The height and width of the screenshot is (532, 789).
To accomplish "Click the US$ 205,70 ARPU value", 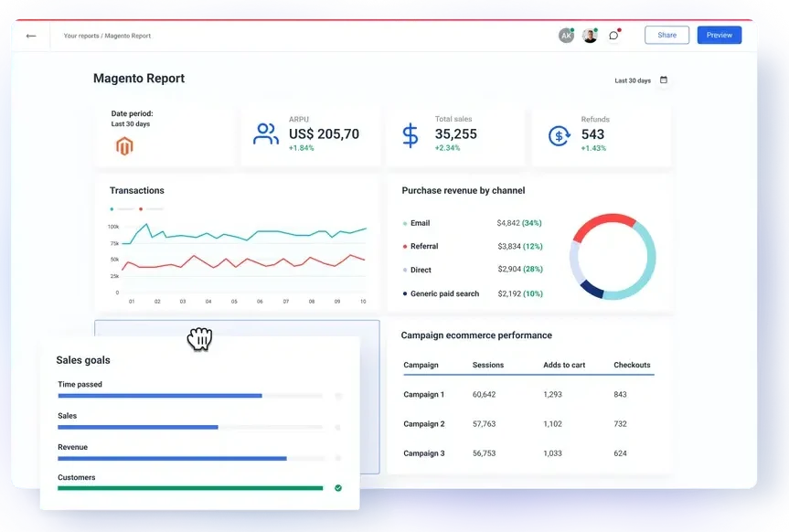I will coord(324,133).
